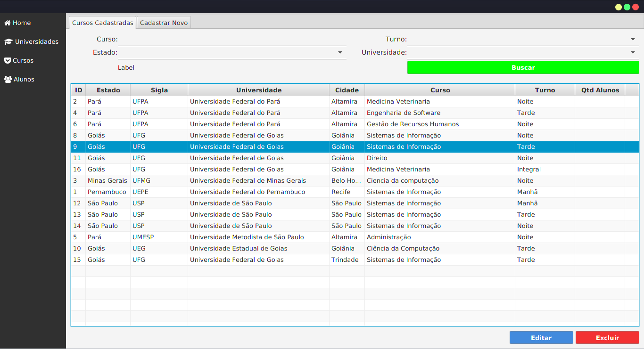Click the green maximize window circle
Viewport: 644px width, 349px height.
tap(627, 7)
